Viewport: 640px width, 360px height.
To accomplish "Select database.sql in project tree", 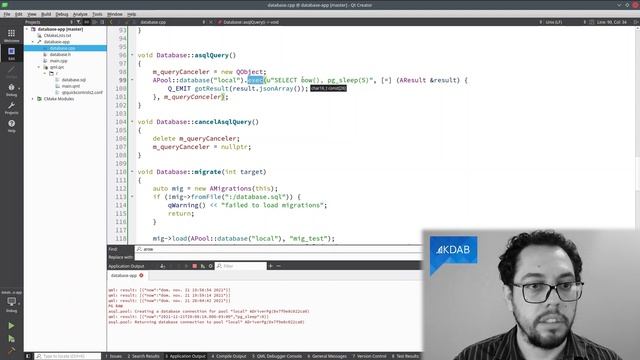I will (73, 80).
